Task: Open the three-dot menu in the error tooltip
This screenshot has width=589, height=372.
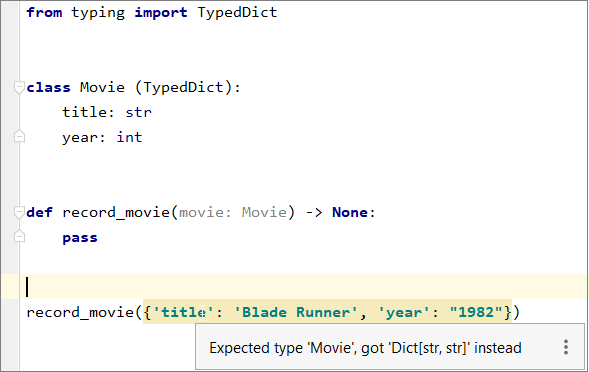Action: pos(566,347)
